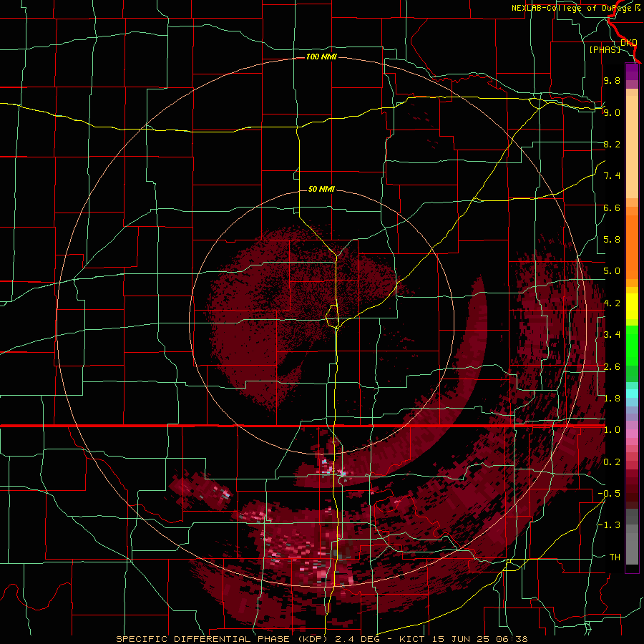Click the 8.2 scale value

pos(612,144)
